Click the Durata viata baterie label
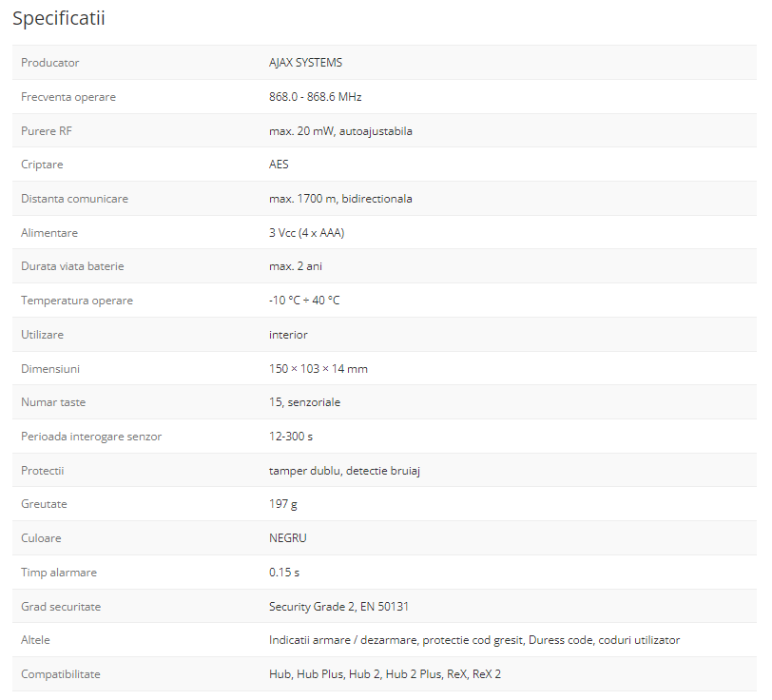This screenshot has height=700, width=772. (x=72, y=266)
